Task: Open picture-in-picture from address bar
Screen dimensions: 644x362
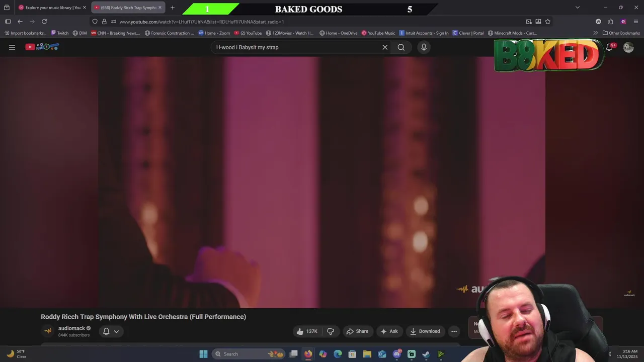Action: point(529,22)
